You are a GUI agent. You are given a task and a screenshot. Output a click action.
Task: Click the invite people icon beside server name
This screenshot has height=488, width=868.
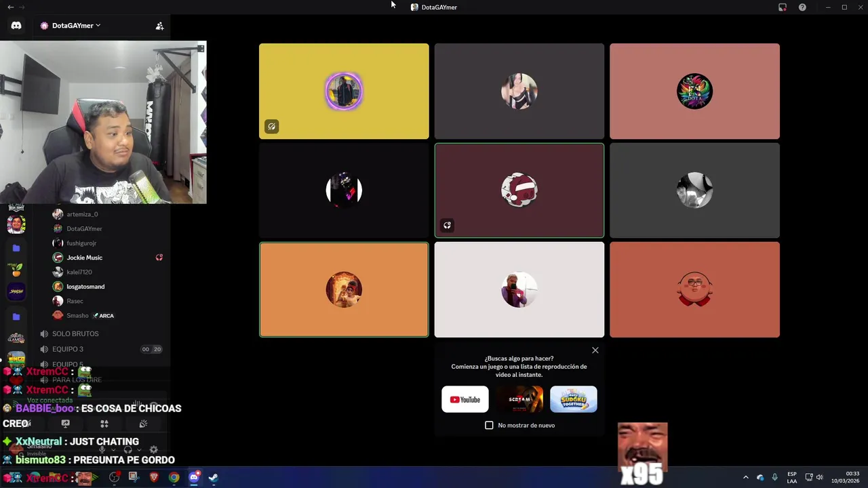click(x=159, y=26)
